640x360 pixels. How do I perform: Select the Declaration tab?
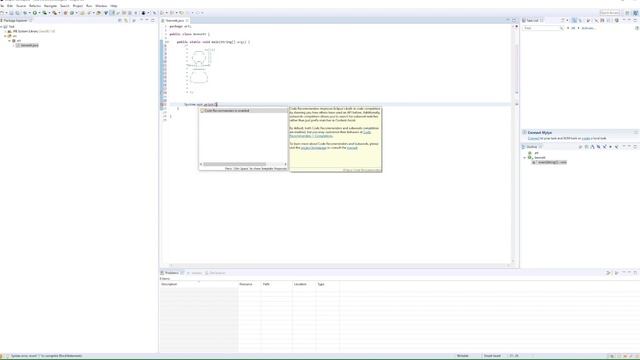pos(215,273)
